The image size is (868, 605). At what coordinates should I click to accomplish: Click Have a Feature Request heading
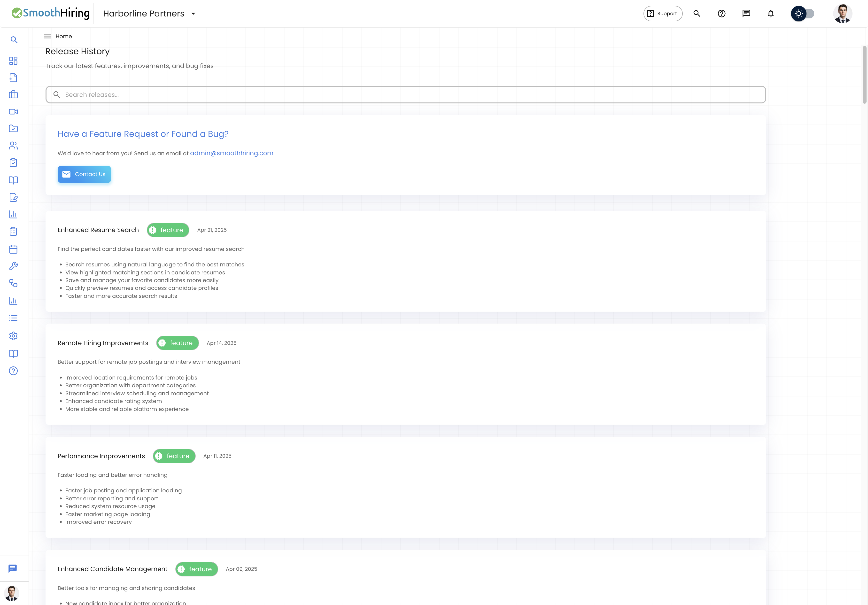point(143,134)
